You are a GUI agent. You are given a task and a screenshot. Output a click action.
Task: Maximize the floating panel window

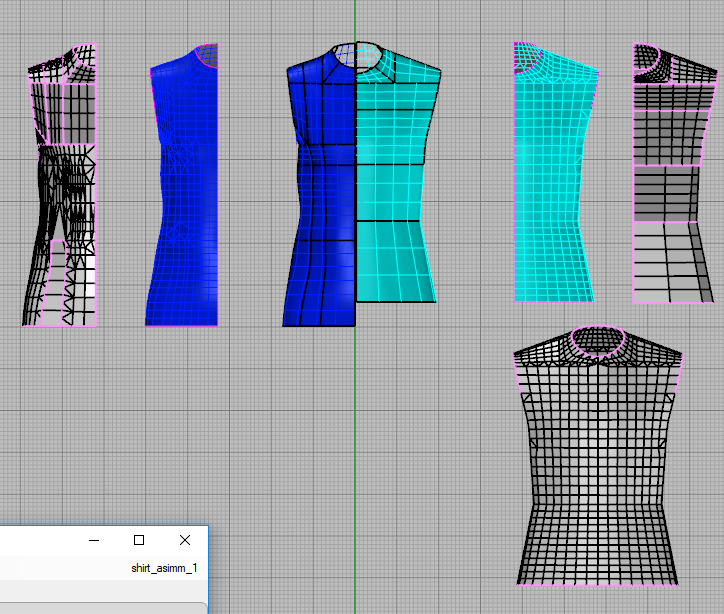tap(139, 540)
